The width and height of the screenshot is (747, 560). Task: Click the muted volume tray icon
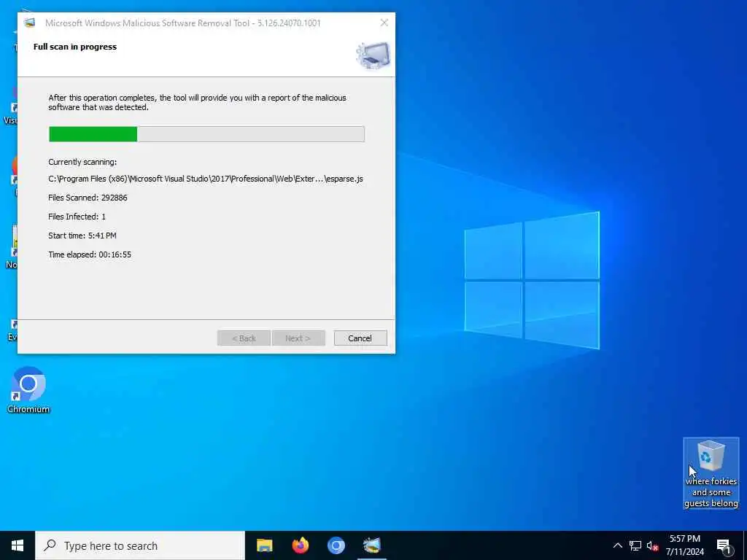(x=652, y=545)
